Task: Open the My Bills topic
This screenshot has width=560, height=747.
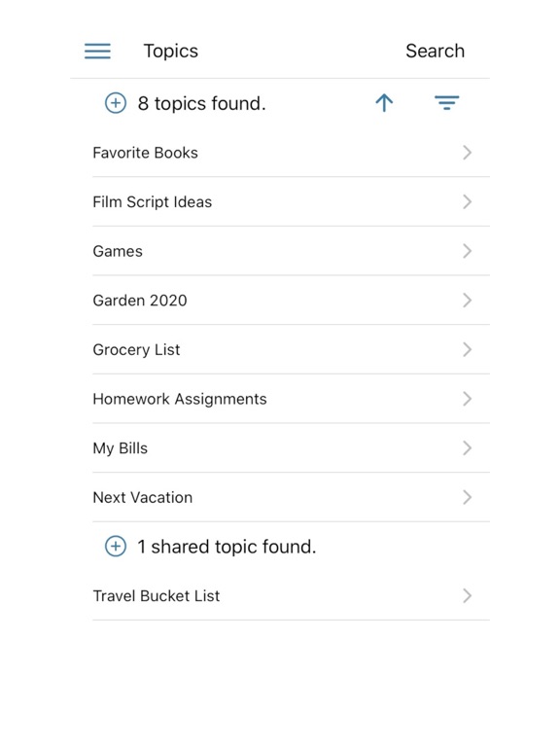Action: (x=291, y=447)
